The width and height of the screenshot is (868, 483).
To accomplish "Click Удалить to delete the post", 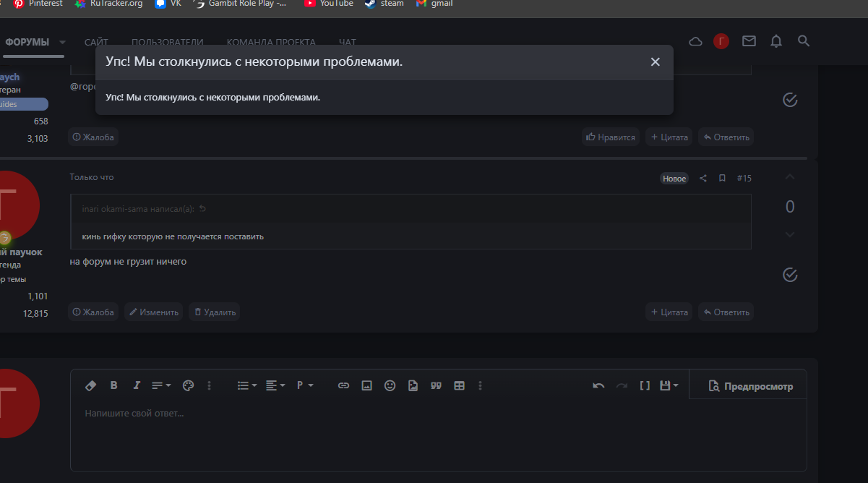I will click(214, 312).
